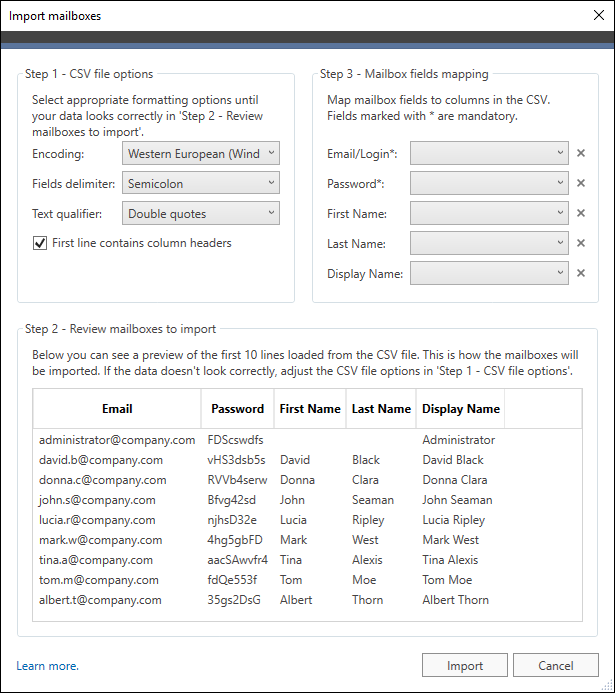This screenshot has width=615, height=693.
Task: Click the display name cell Mark West
Action: pyautogui.click(x=451, y=540)
